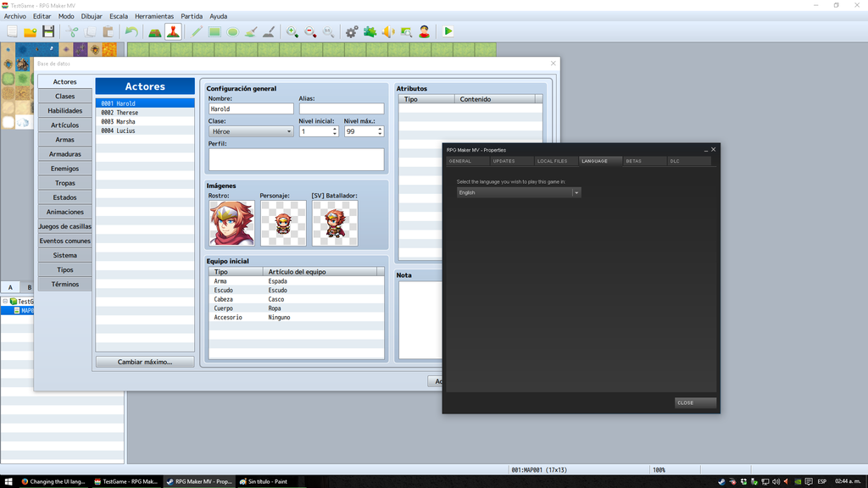Click the Zoom In magnifier icon
Image resolution: width=868 pixels, height=488 pixels.
point(292,31)
